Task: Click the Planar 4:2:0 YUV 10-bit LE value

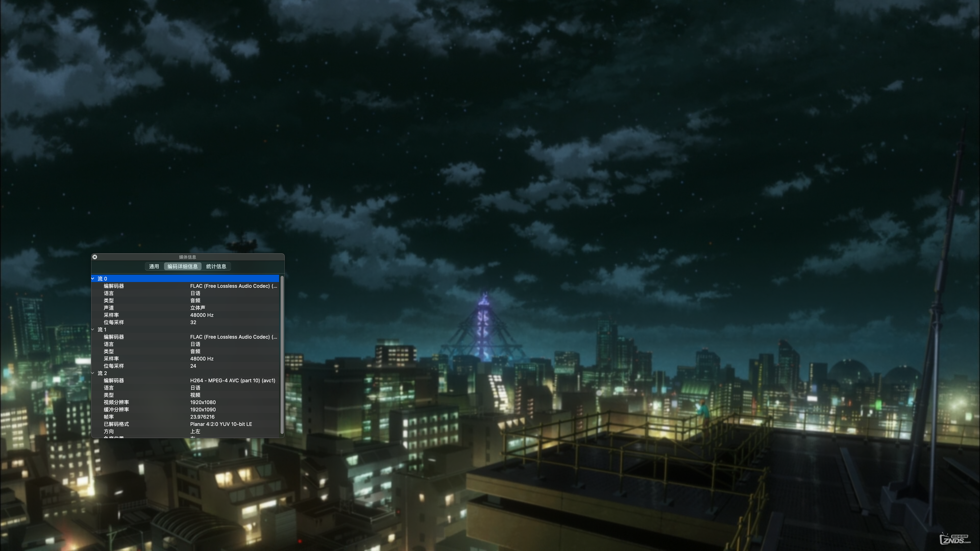Action: point(221,424)
